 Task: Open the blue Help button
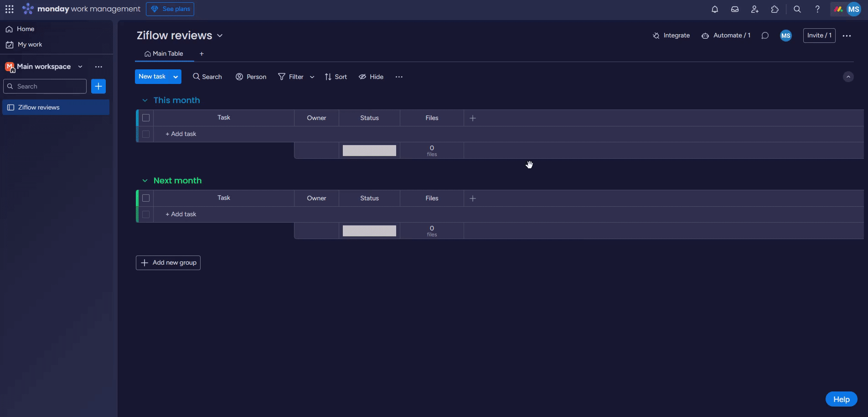tap(841, 399)
